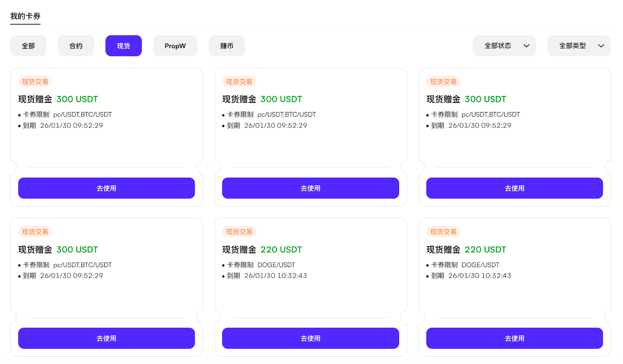623x364 pixels.
Task: Switch to the 赚币 tab
Action: 227,46
